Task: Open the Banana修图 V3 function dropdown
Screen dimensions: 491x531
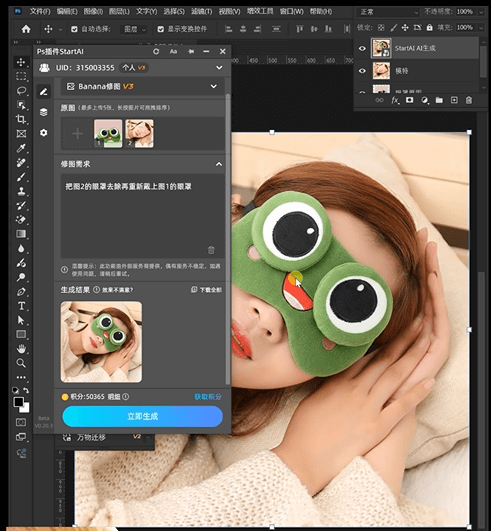Action: point(142,86)
